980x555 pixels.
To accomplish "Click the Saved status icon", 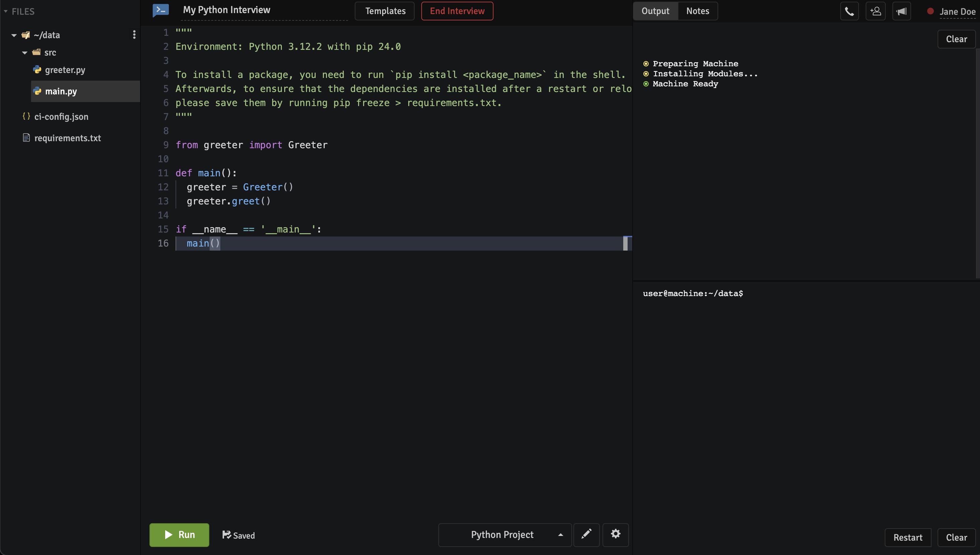I will coord(227,535).
